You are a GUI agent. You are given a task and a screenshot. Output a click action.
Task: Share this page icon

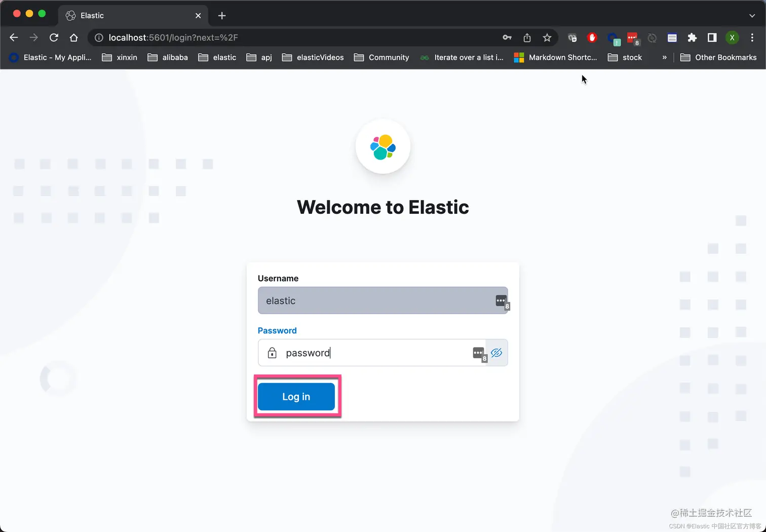[x=527, y=37]
